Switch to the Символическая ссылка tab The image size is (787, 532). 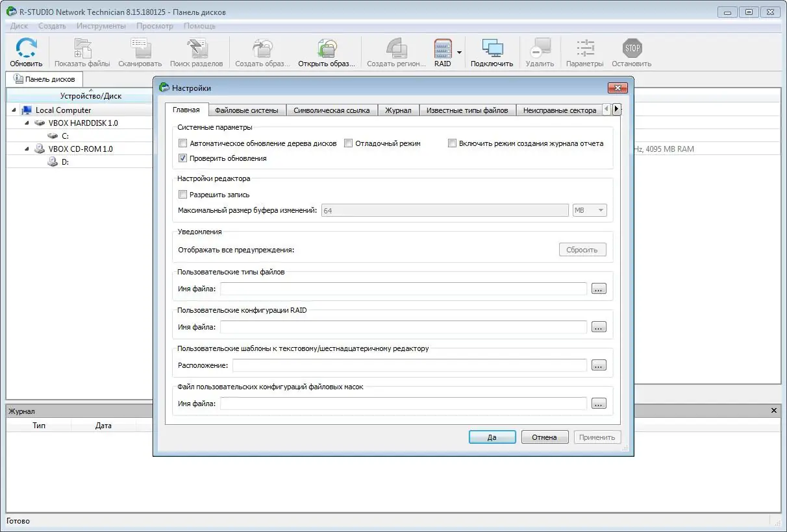[332, 110]
